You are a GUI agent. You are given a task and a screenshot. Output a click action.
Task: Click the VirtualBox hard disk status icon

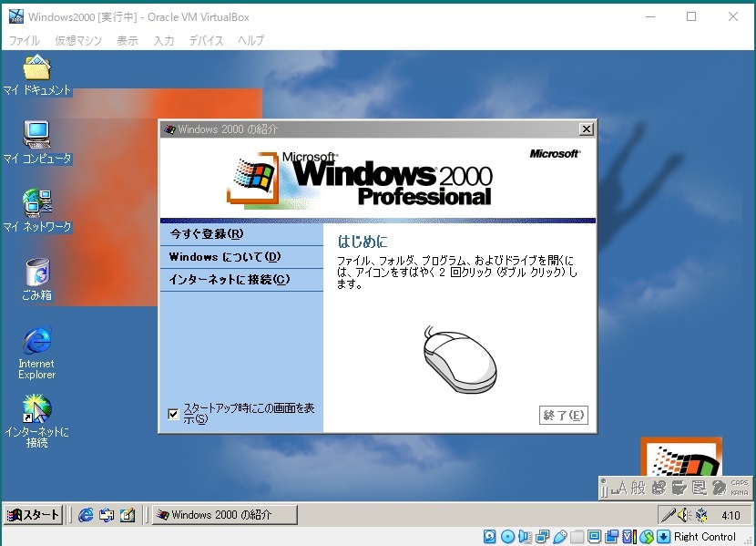[489, 536]
